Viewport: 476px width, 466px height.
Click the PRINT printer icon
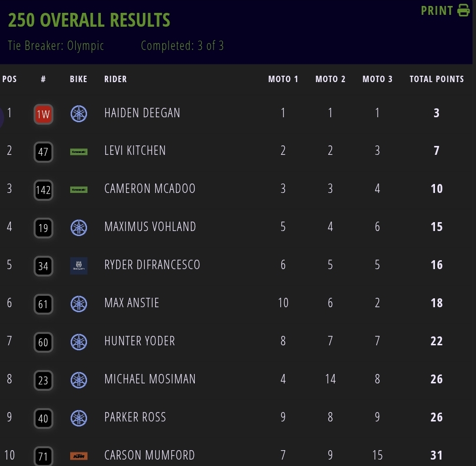point(463,10)
